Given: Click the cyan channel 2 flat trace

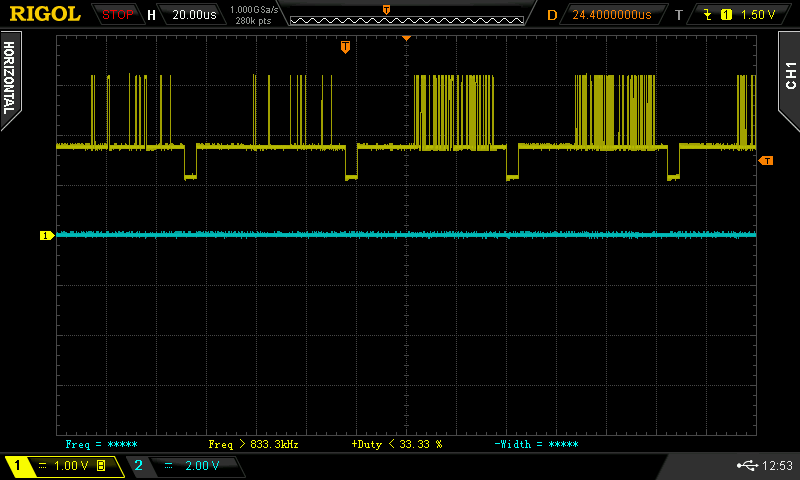Looking at the screenshot, I should point(406,235).
